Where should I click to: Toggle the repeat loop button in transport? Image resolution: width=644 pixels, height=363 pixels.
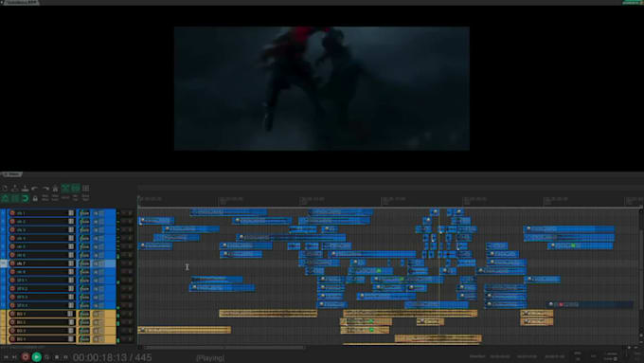click(x=46, y=357)
